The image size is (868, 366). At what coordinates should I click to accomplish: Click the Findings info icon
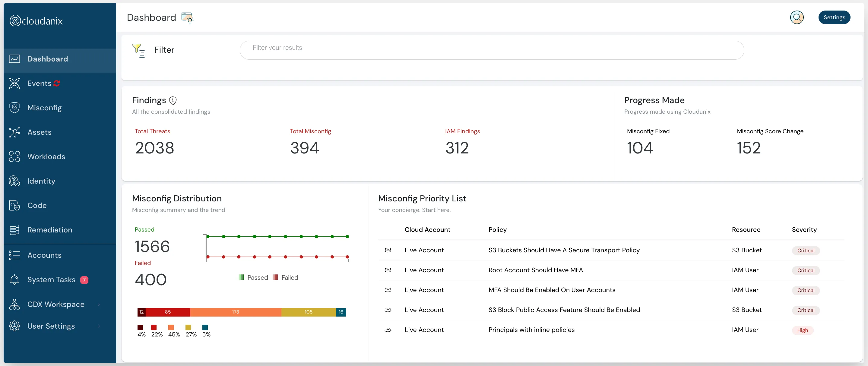pyautogui.click(x=173, y=100)
